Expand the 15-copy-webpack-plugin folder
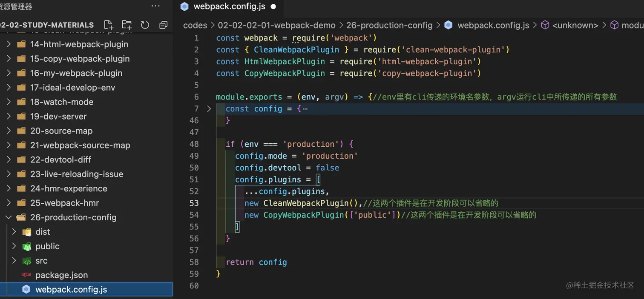 click(x=9, y=59)
